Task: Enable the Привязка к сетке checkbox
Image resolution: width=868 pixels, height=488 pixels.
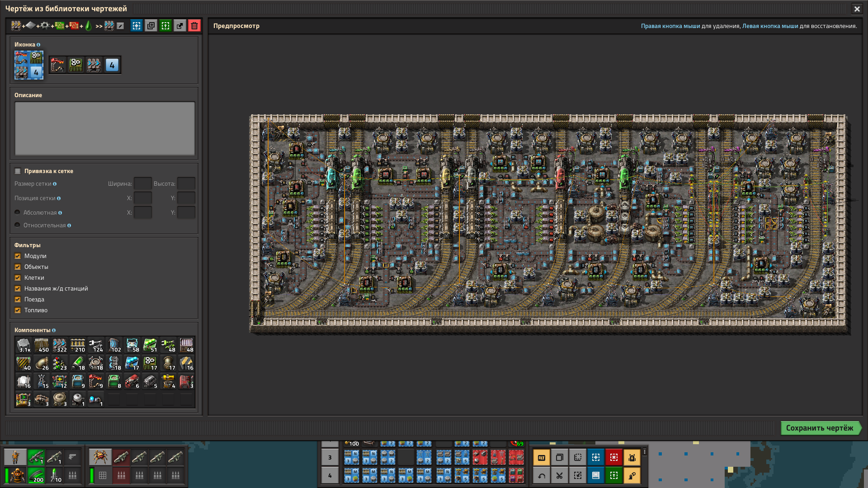Action: [x=18, y=171]
